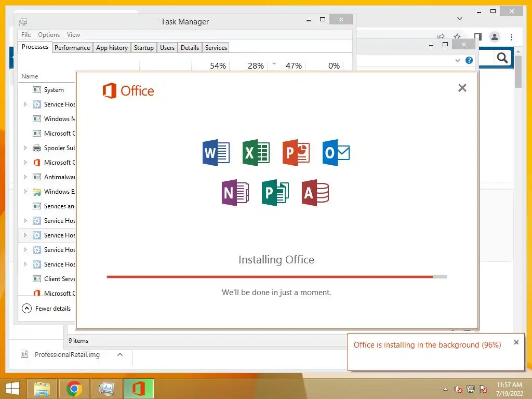Click the Excel application icon
Viewport: 532px width, 399px height.
click(x=256, y=152)
